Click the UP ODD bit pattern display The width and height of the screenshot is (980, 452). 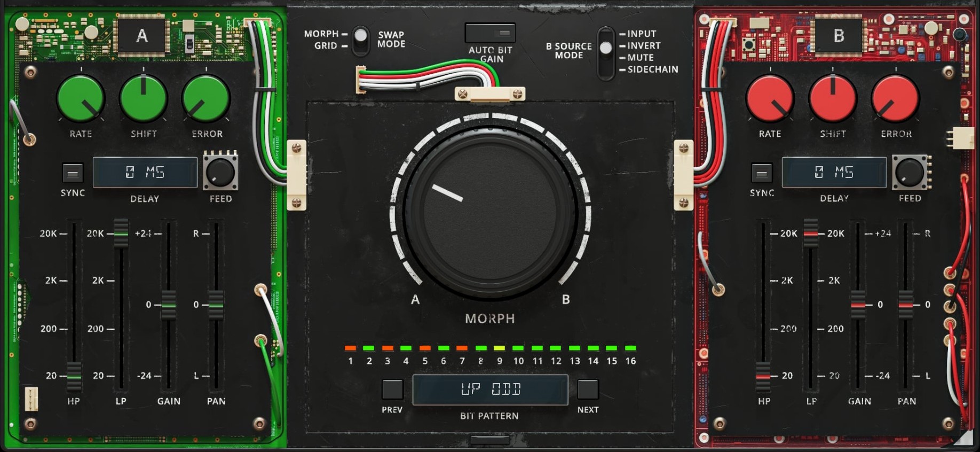click(x=490, y=389)
